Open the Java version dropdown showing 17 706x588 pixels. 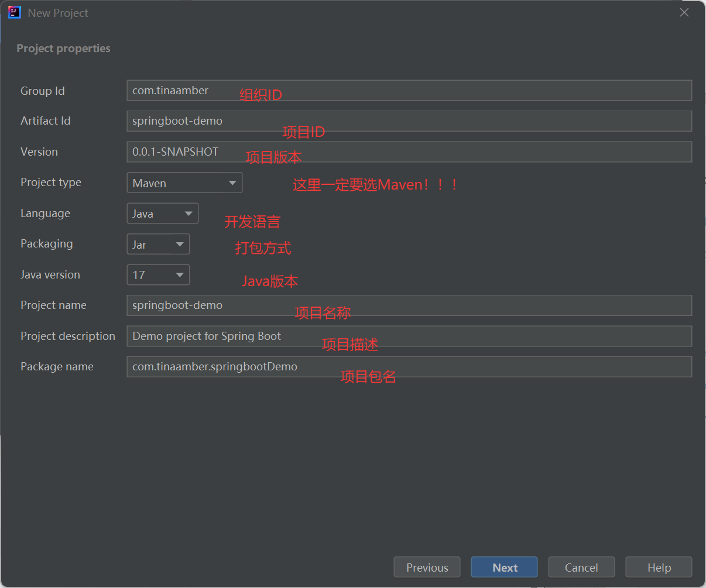(158, 274)
